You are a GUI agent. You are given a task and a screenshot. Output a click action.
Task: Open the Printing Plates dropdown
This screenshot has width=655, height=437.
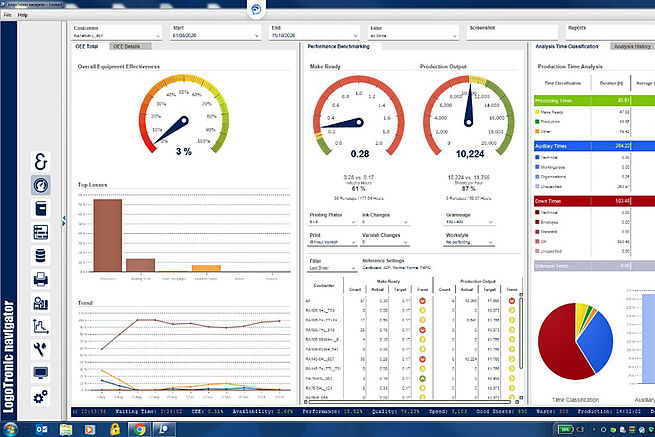click(x=332, y=222)
